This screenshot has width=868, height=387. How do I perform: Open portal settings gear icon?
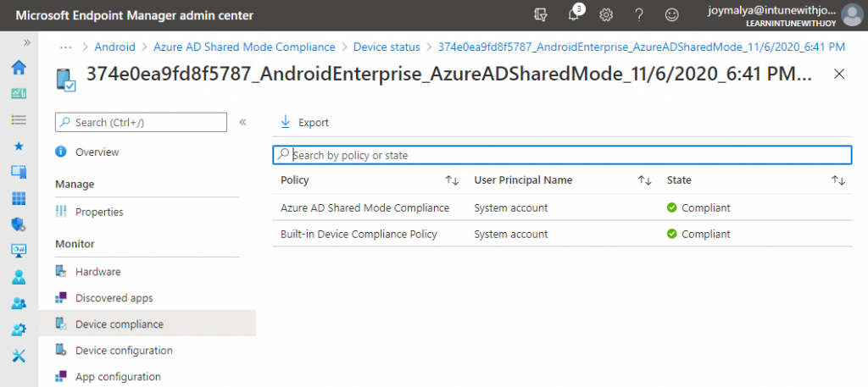[x=606, y=15]
